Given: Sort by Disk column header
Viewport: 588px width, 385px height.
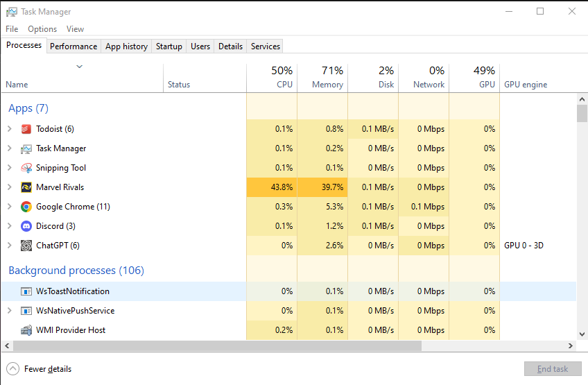Looking at the screenshot, I should 373,78.
